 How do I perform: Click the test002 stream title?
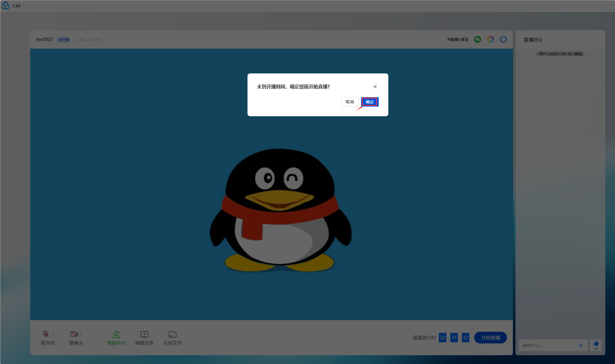coord(44,39)
